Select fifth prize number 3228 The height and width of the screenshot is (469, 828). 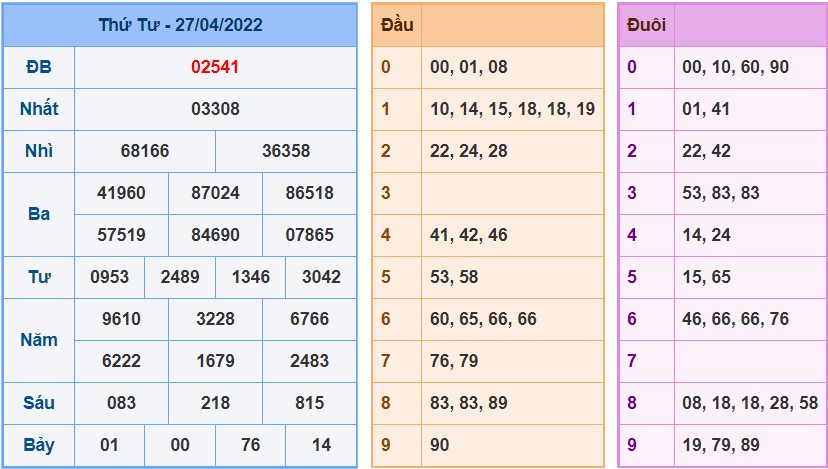click(x=215, y=319)
